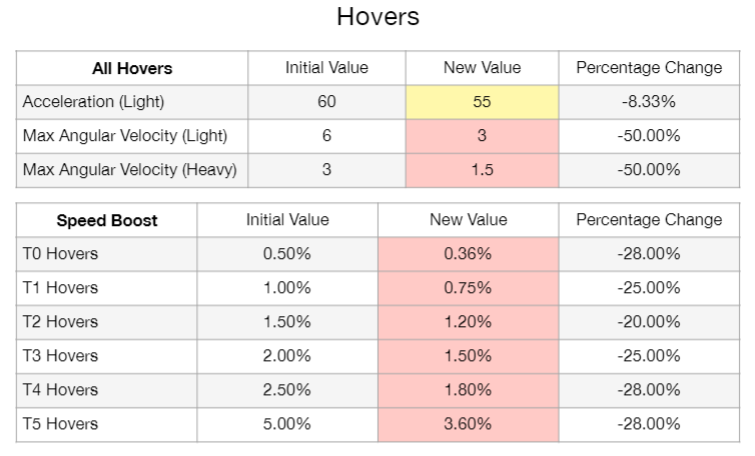This screenshot has width=755, height=456.
Task: Select the T5 Hovers row label
Action: tap(61, 424)
